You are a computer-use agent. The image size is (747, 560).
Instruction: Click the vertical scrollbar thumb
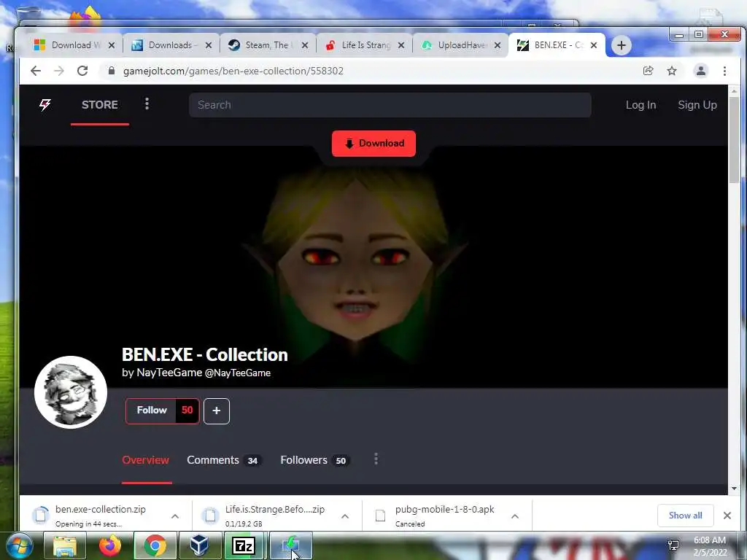(x=734, y=139)
